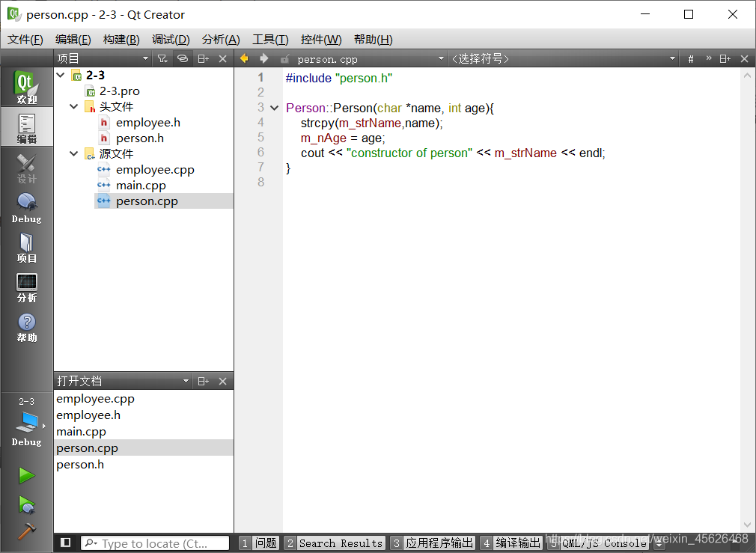Split the Open Documents panel
The image size is (756, 553).
click(203, 381)
